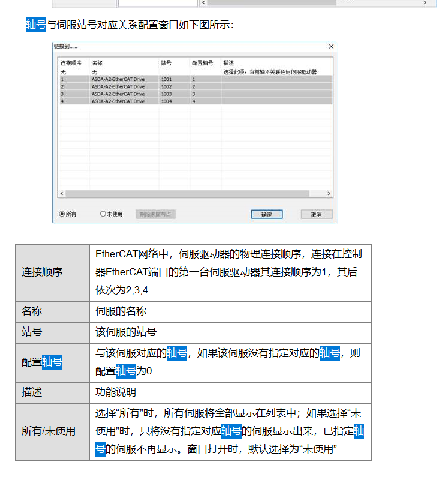Click left arrow of top scrollbar

tap(203, 3)
